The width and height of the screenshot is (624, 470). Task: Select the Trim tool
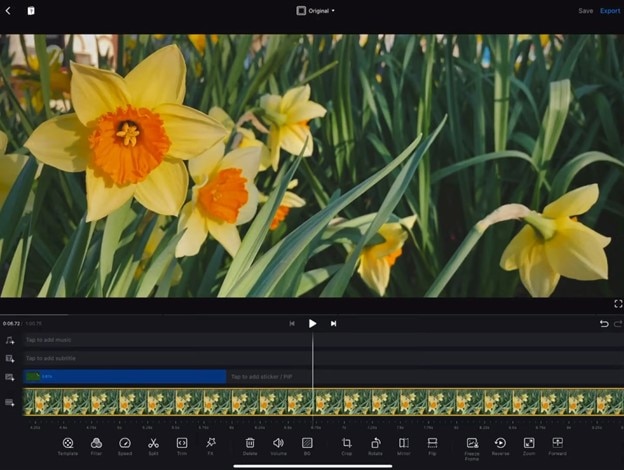coord(182,446)
